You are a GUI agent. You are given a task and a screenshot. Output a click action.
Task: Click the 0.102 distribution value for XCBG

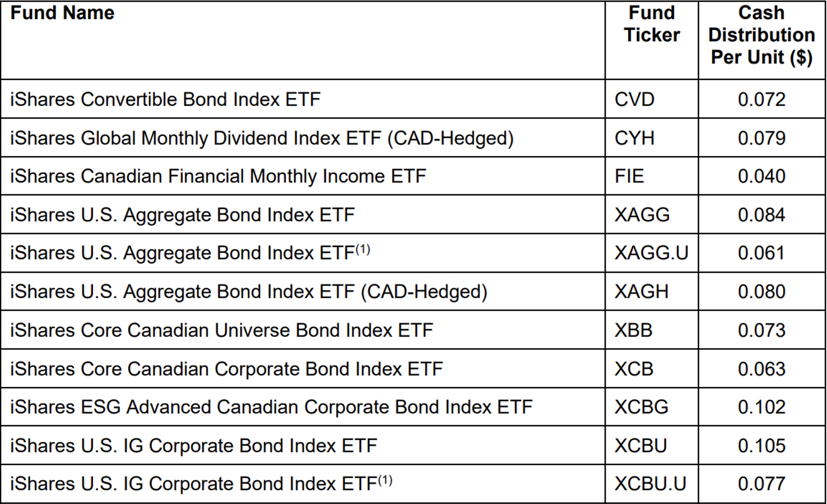[x=761, y=407]
